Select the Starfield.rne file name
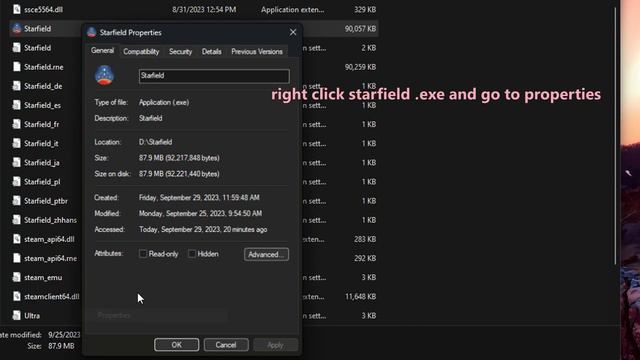This screenshot has height=360, width=640. tap(44, 67)
